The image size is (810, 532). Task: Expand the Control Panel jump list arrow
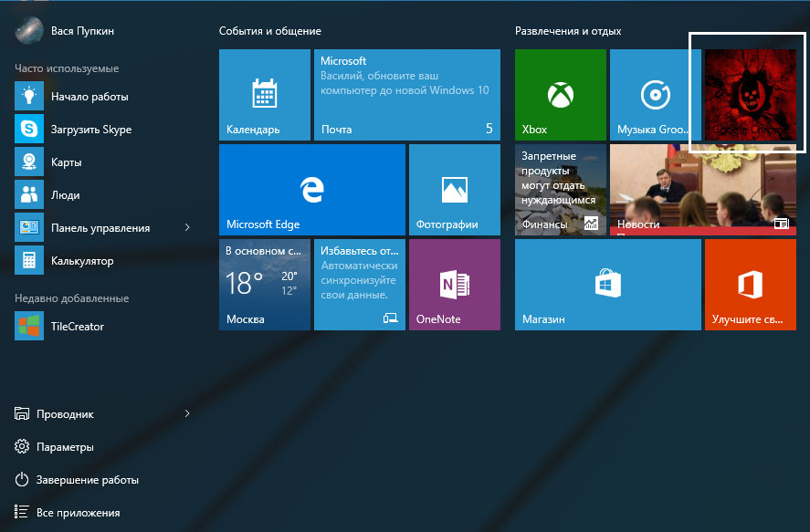tap(187, 227)
